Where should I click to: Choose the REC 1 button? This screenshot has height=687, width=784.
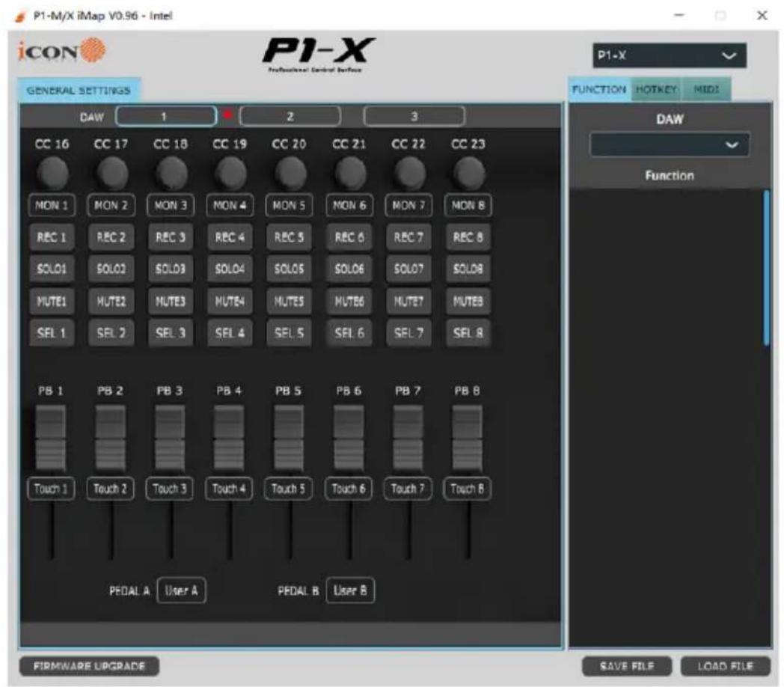coord(52,236)
